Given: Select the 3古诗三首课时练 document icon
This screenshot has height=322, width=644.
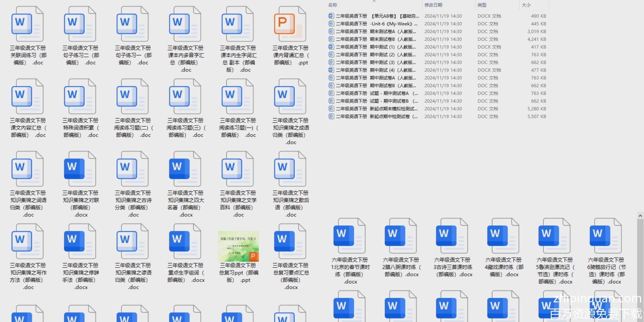Looking at the screenshot, I should pos(452,236).
